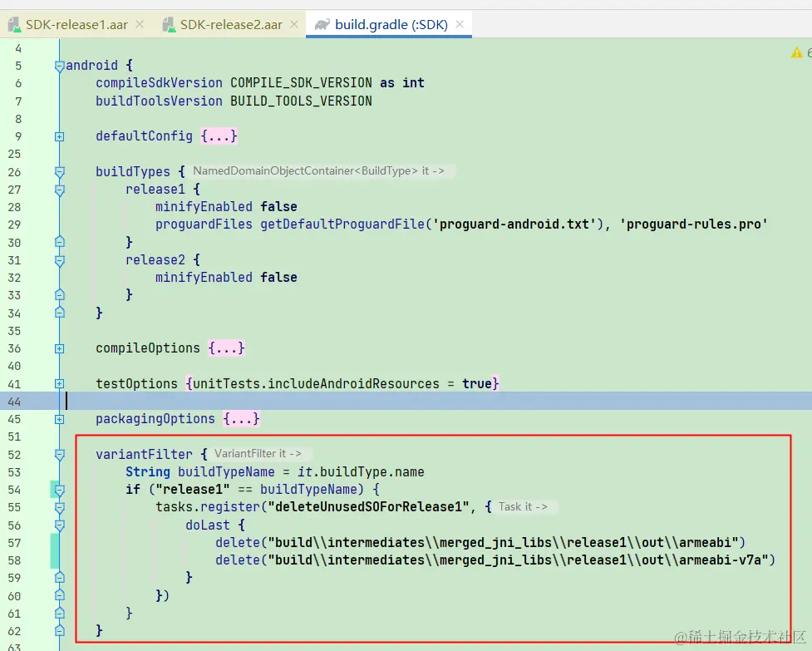Click the fold end marker on line 62
Image resolution: width=812 pixels, height=651 pixels.
60,631
